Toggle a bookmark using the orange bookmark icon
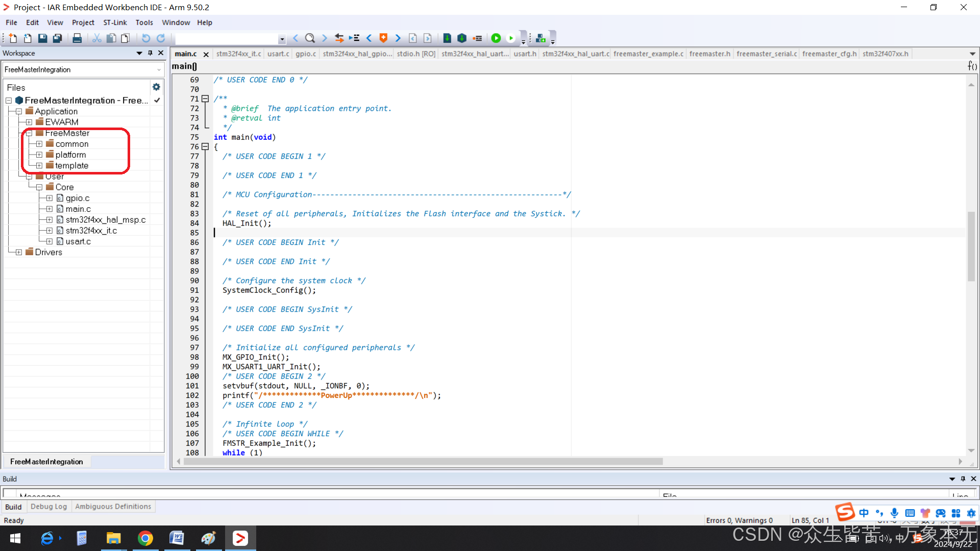Screen dimensions: 980x551 point(383,38)
